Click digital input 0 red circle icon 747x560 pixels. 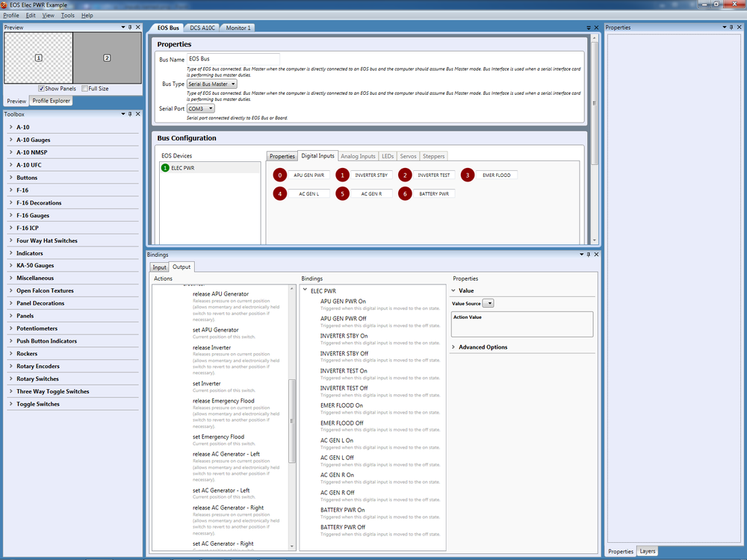click(x=279, y=175)
